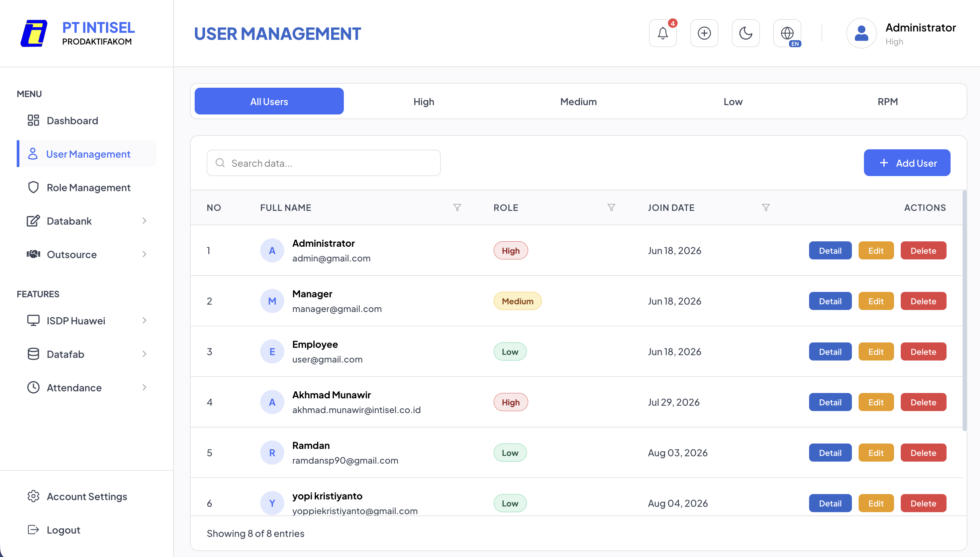Click the A avatar for Akhmad Munawir

[272, 402]
